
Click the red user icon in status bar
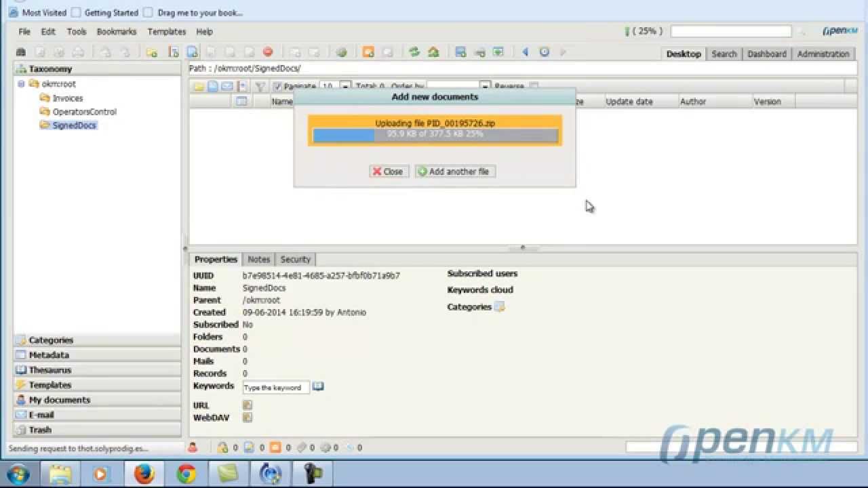193,447
